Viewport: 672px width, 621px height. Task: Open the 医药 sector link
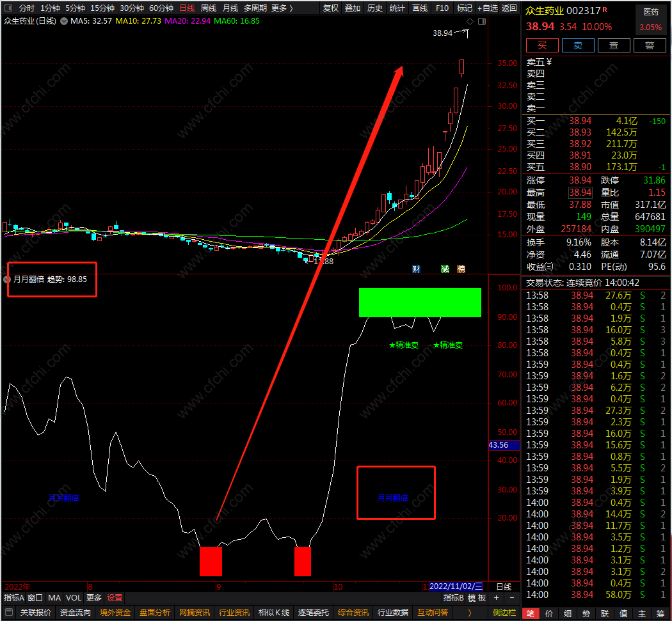pos(651,12)
